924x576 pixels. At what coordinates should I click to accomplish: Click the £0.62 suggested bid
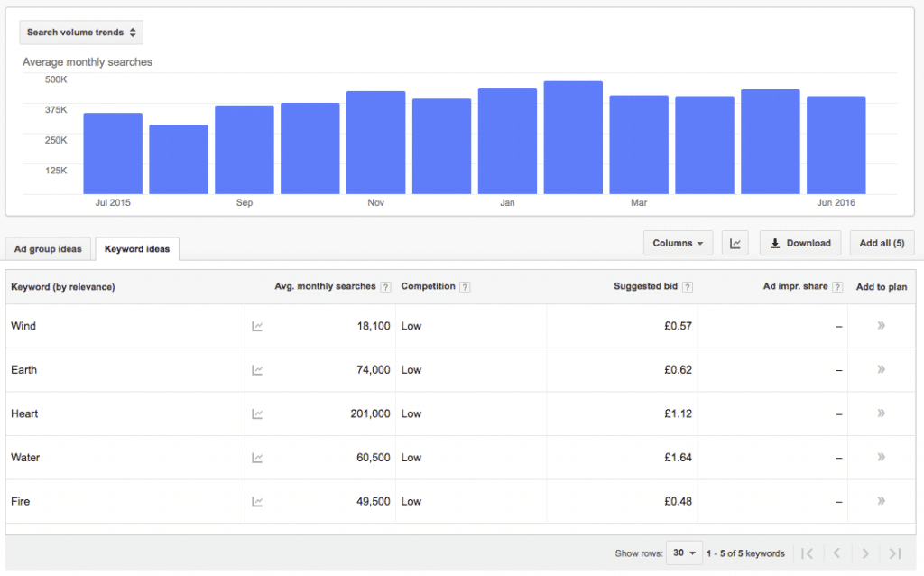click(678, 370)
